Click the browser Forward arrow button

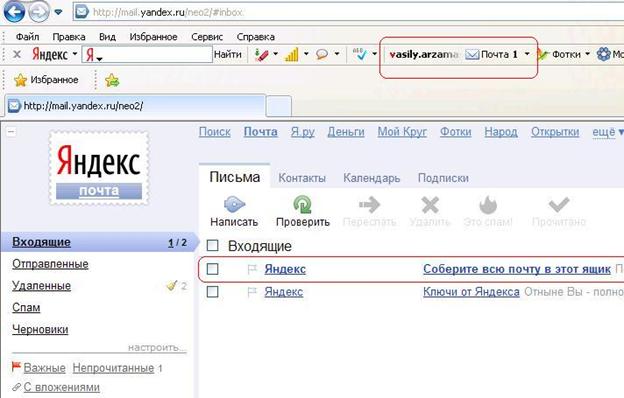click(x=39, y=12)
